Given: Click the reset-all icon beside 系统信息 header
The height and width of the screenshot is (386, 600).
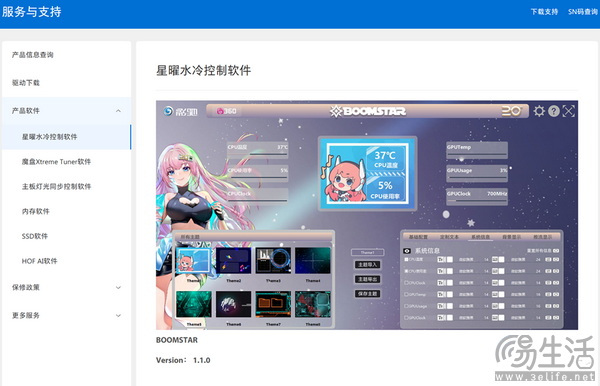Looking at the screenshot, I should click(556, 251).
